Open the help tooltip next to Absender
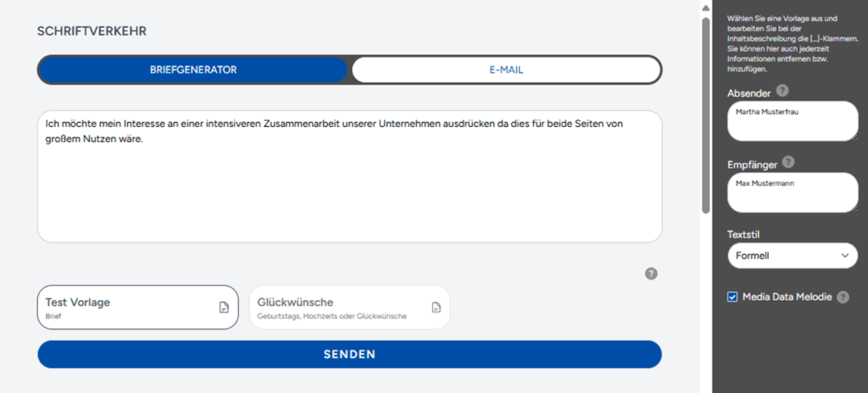The image size is (868, 393). point(782,91)
